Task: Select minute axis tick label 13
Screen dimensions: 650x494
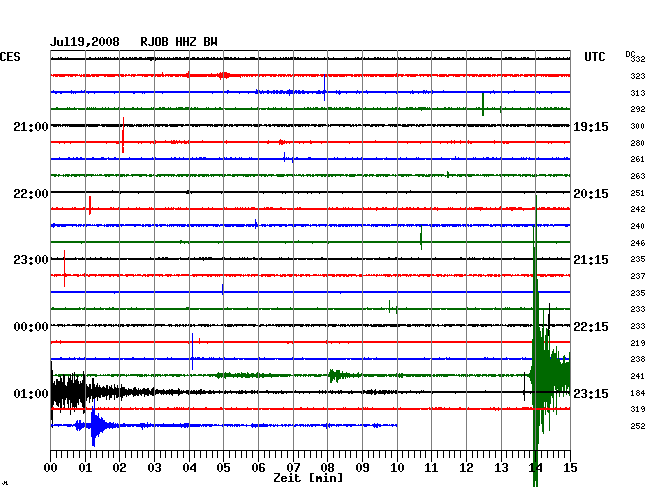Action: (501, 468)
